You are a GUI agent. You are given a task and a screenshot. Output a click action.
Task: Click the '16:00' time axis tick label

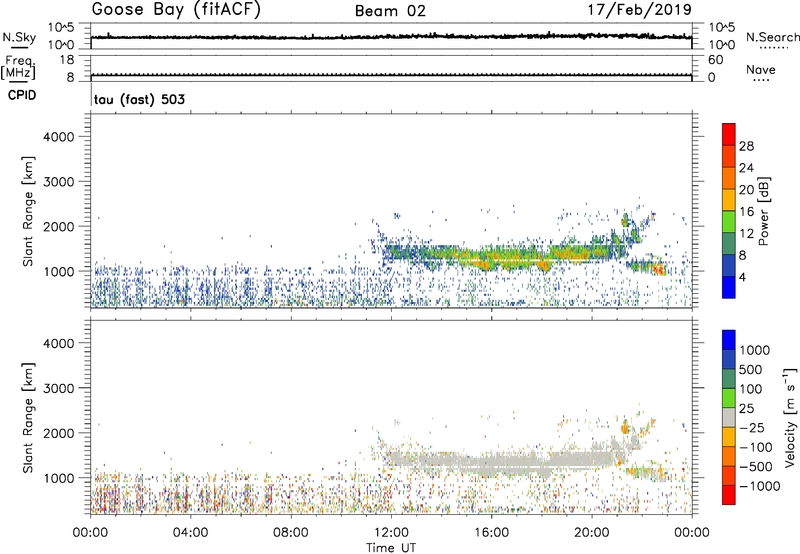(x=491, y=533)
